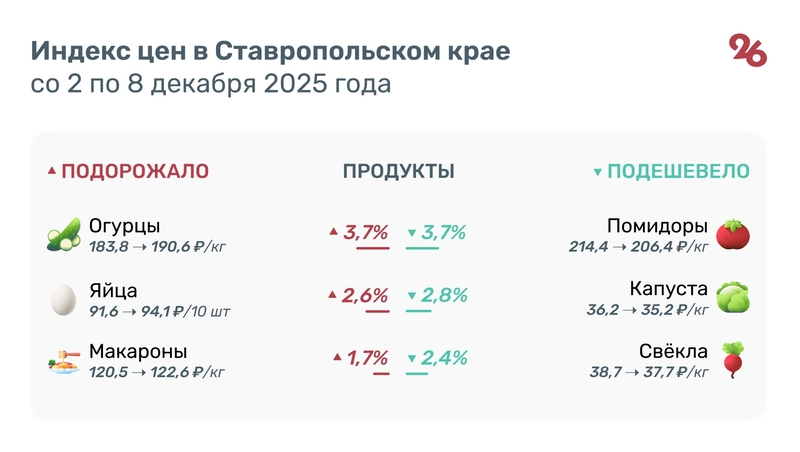Click the green 2,8% decrease value
The width and height of the screenshot is (800, 452).
point(444,295)
